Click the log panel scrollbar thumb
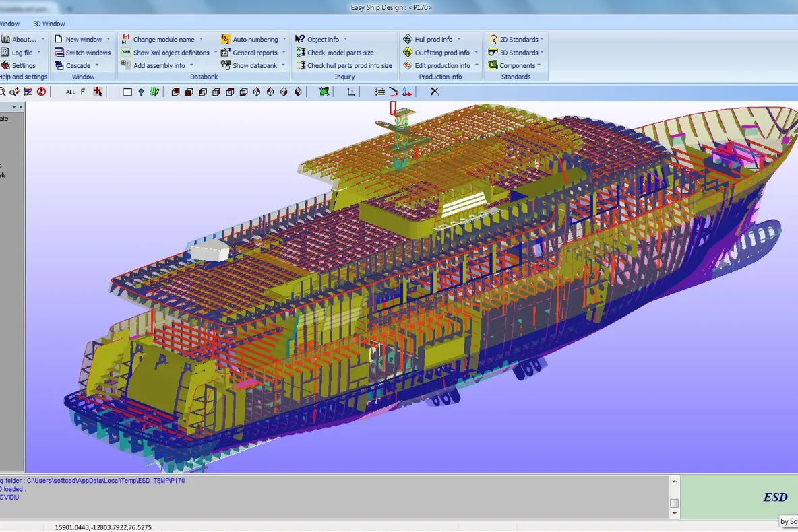 coord(675,503)
